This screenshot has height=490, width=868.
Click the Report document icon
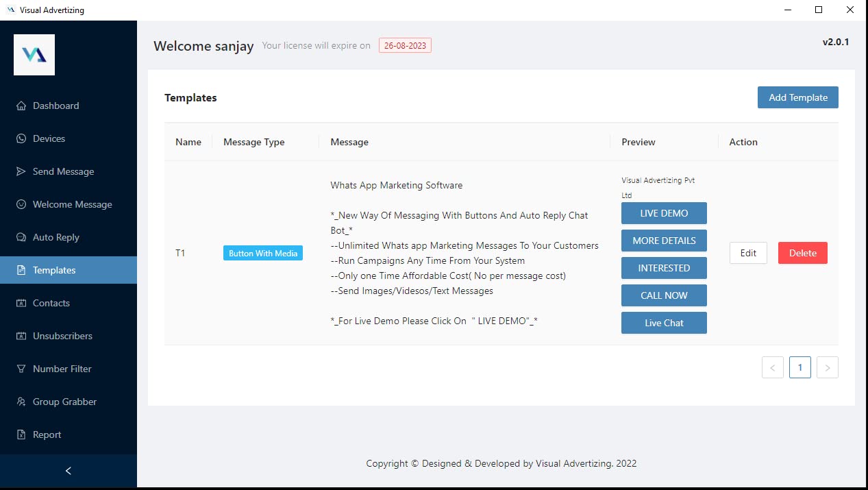21,434
